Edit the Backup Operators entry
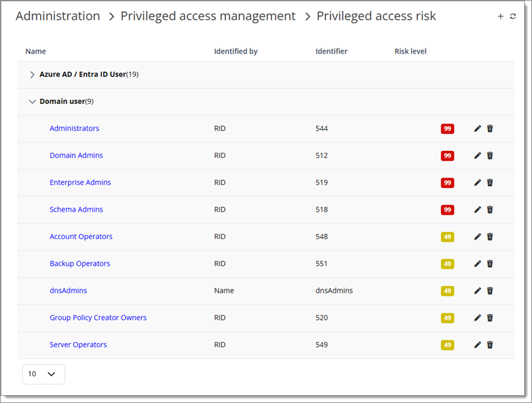Viewport: 532px width, 403px height. point(477,264)
